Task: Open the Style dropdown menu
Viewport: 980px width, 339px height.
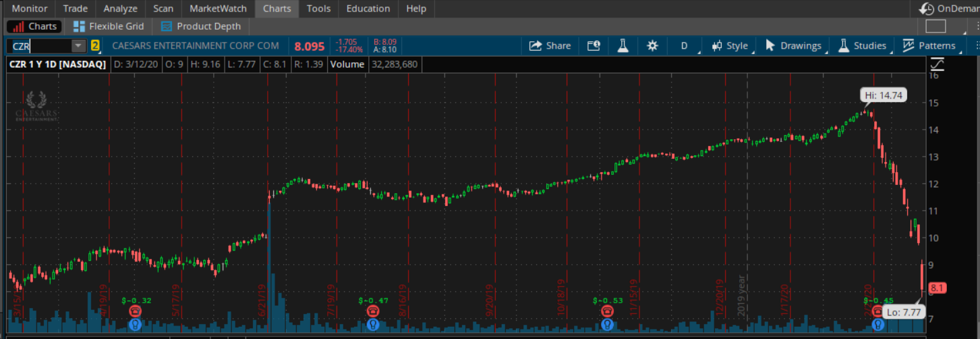Action: (x=730, y=46)
